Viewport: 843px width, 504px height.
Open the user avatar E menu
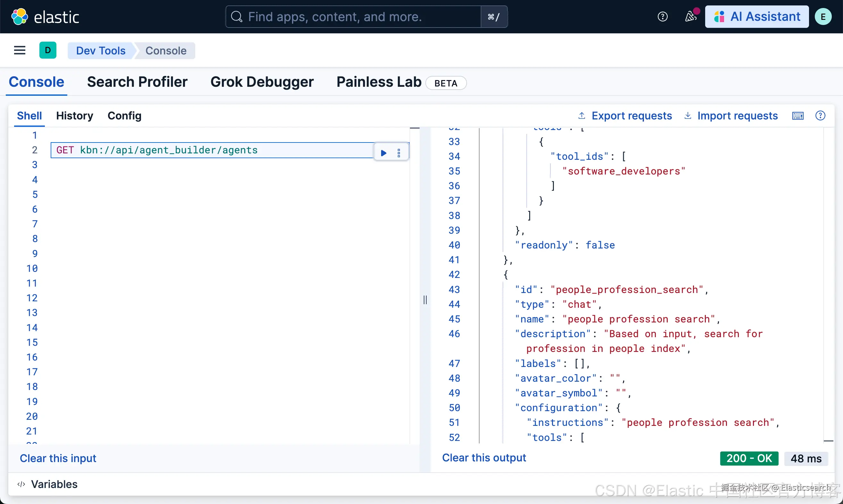(x=823, y=17)
